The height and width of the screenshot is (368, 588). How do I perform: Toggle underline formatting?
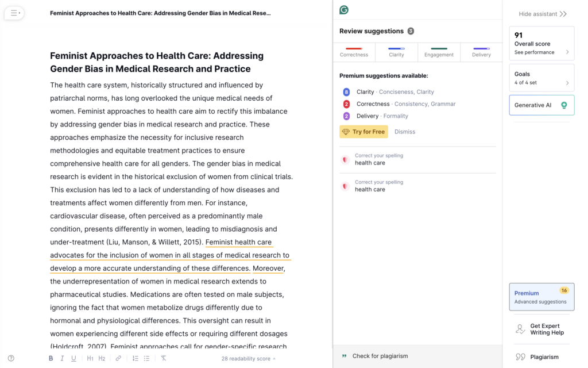pos(73,358)
